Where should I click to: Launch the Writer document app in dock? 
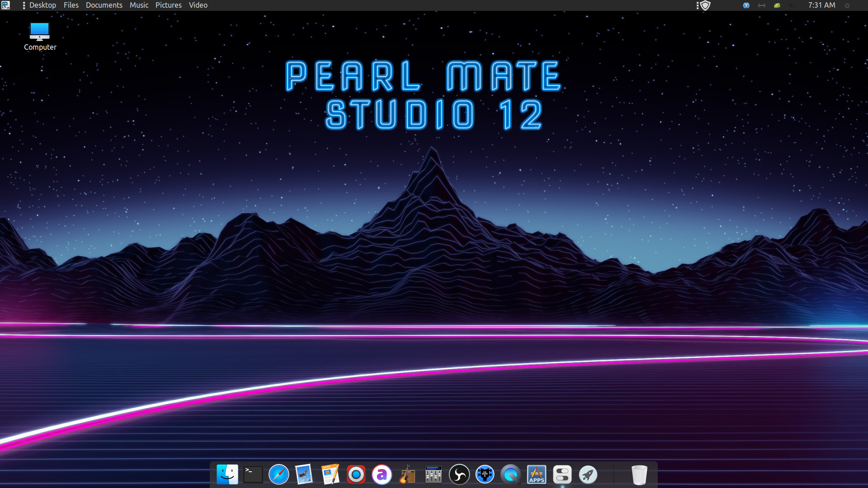pyautogui.click(x=330, y=474)
